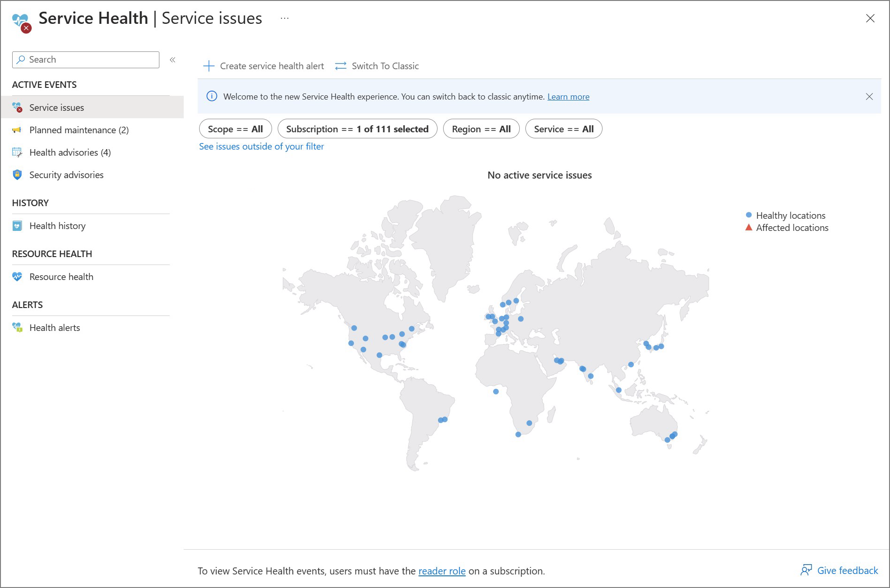Click the search magnifier icon
This screenshot has width=890, height=588.
(21, 59)
